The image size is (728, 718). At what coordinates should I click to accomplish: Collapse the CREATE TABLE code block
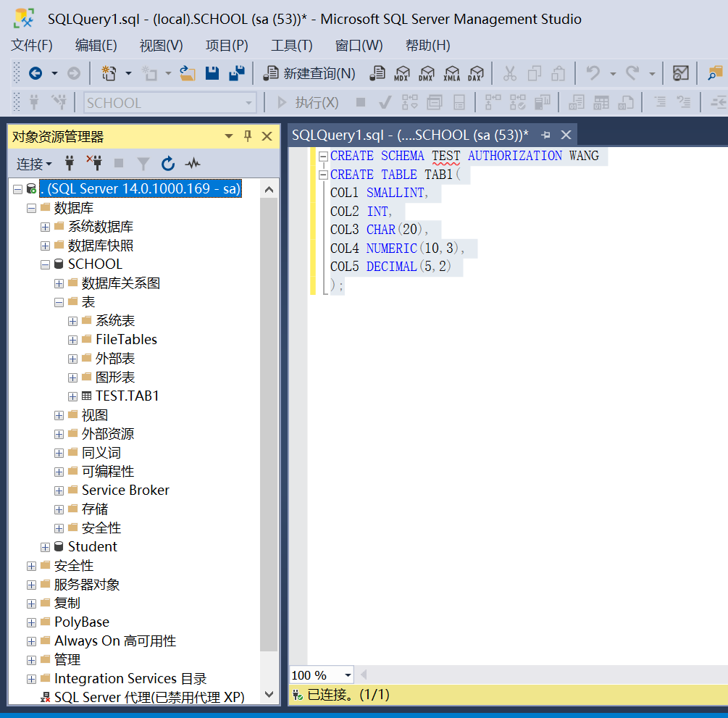point(324,175)
